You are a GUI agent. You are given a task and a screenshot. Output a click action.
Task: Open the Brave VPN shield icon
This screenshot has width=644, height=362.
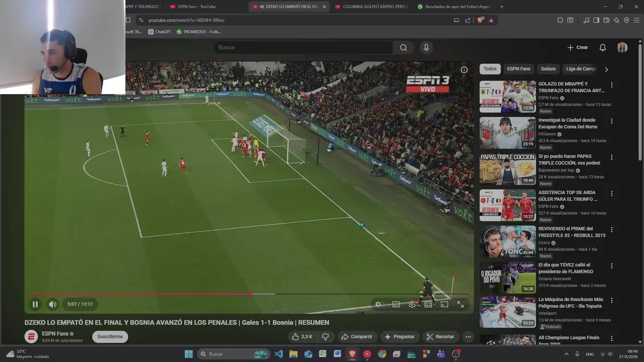point(626,20)
